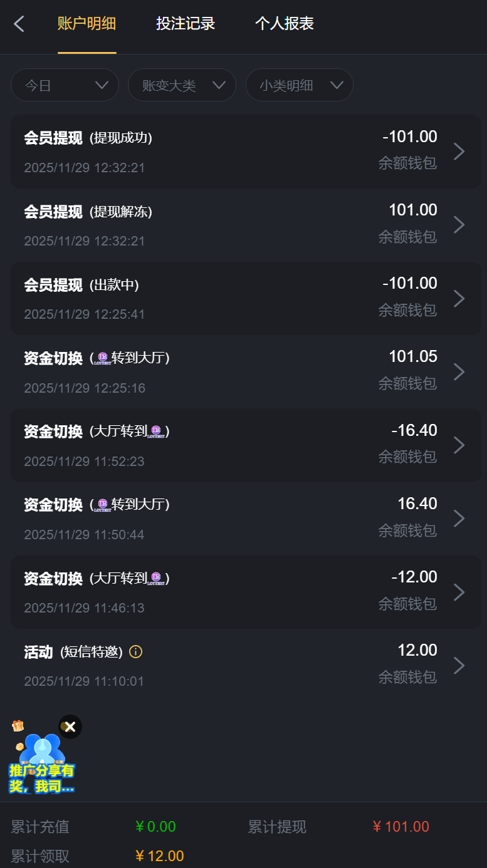487x868 pixels.
Task: Tap the back arrow icon
Action: click(19, 24)
